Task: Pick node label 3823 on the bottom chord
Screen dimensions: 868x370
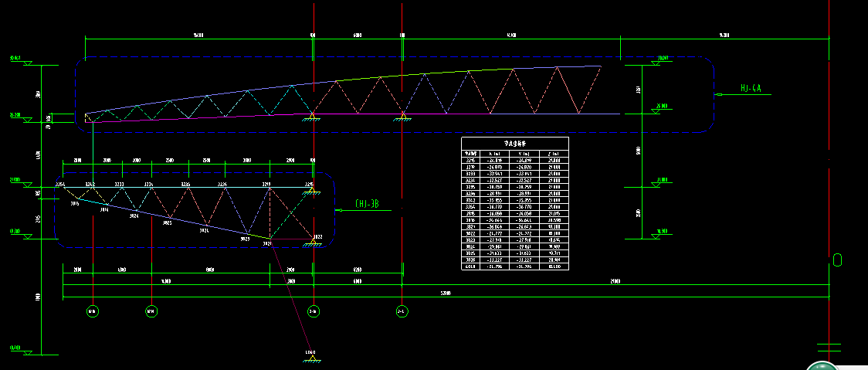Action: 246,239
